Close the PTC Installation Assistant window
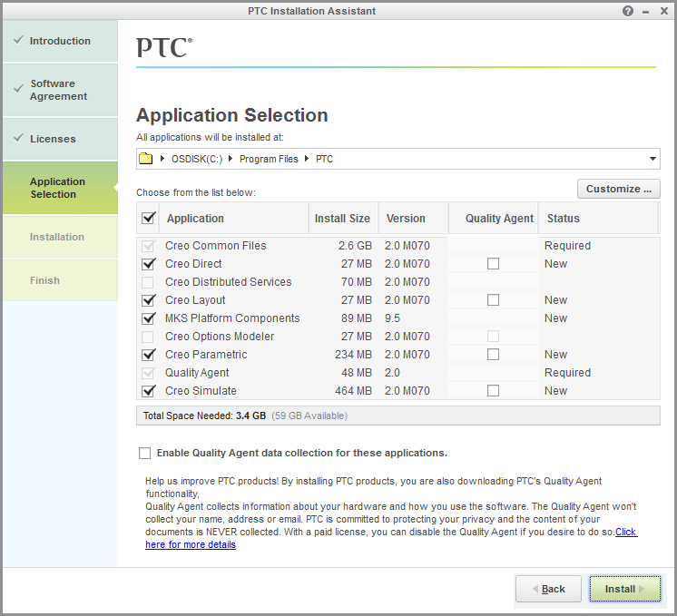The width and height of the screenshot is (677, 616). [x=664, y=11]
